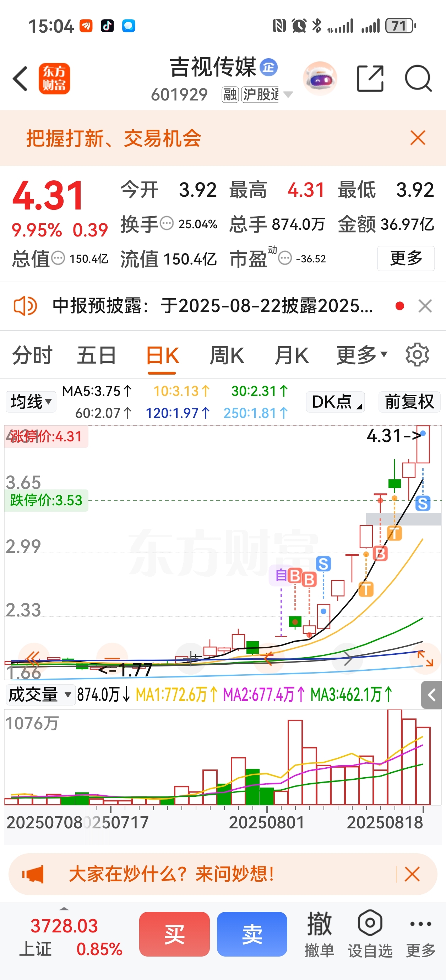Tap the 融 margin tag
The height and width of the screenshot is (980, 446).
[x=230, y=94]
